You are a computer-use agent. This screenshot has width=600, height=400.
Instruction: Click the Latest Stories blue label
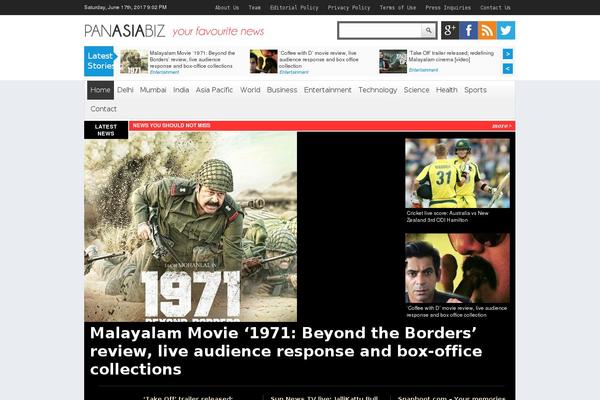[x=100, y=61]
